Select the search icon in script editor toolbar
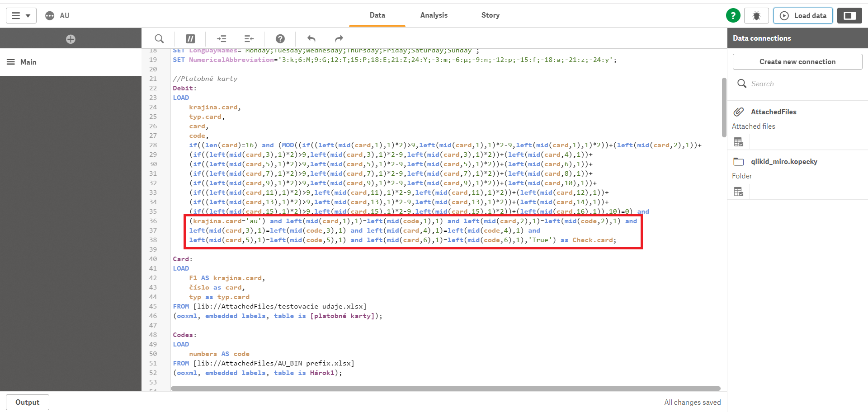 pyautogui.click(x=159, y=38)
